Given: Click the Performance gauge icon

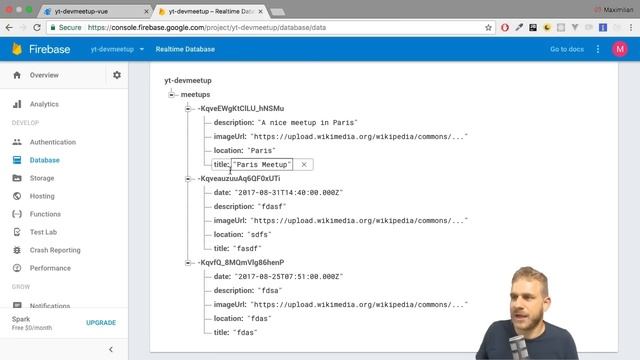Looking at the screenshot, I should click(17, 268).
